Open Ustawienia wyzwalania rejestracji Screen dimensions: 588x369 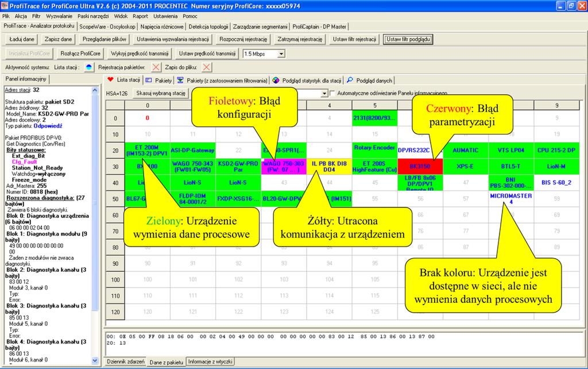point(173,39)
